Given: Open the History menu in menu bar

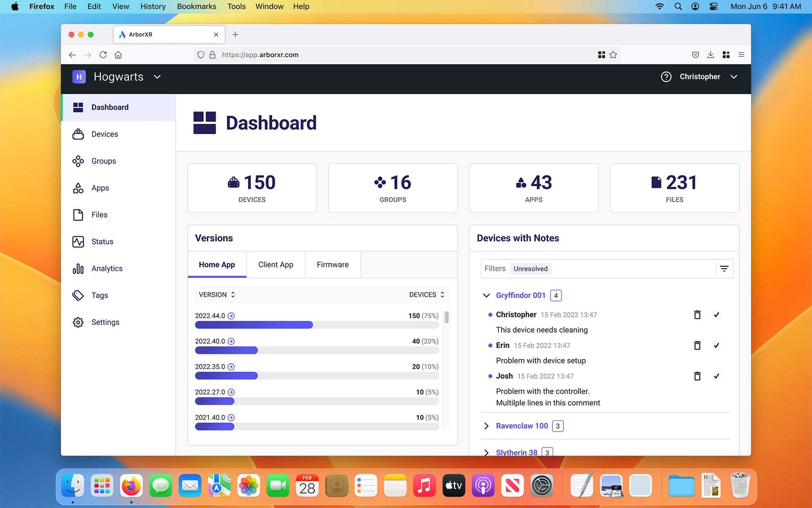Looking at the screenshot, I should point(153,6).
